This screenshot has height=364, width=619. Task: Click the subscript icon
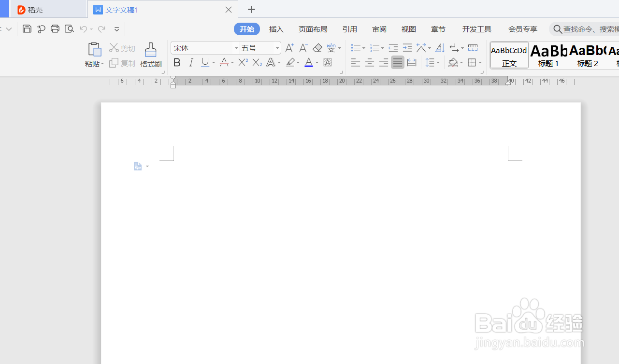pos(256,62)
